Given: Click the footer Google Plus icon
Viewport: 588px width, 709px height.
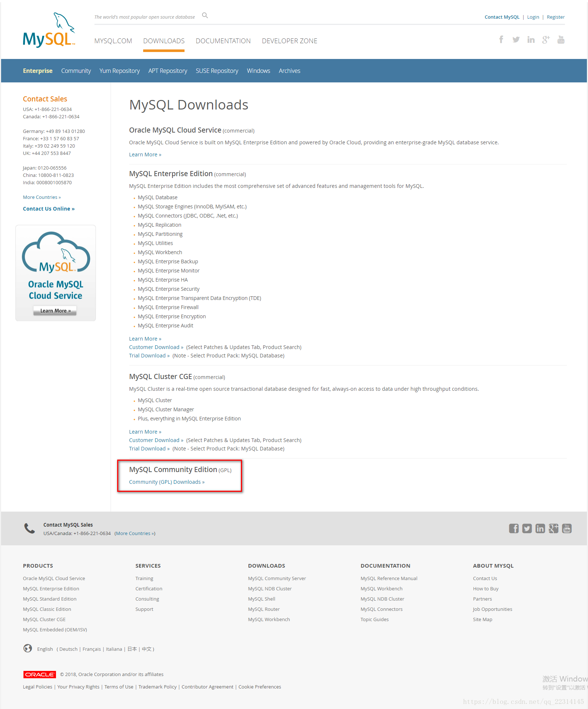Looking at the screenshot, I should pos(553,528).
